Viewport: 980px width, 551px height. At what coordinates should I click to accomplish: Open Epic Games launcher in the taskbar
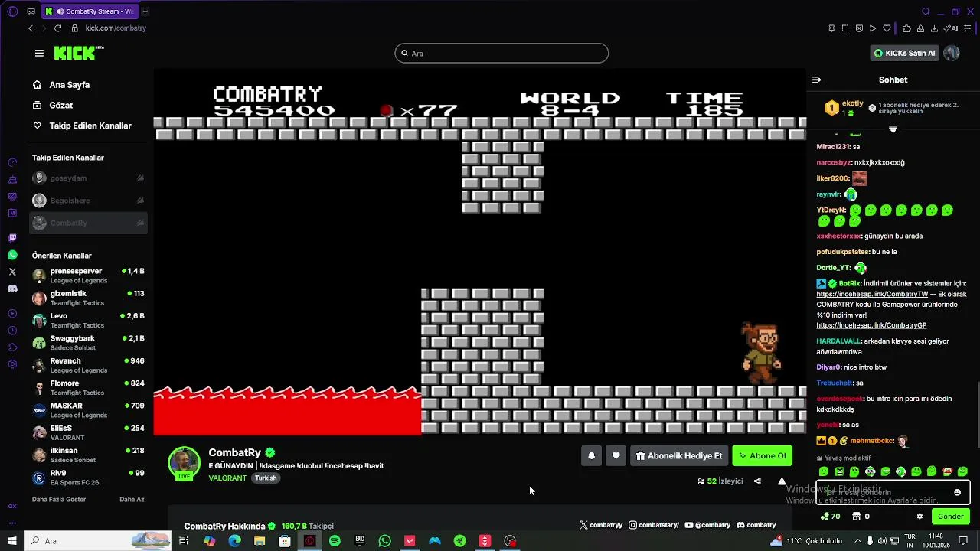360,541
